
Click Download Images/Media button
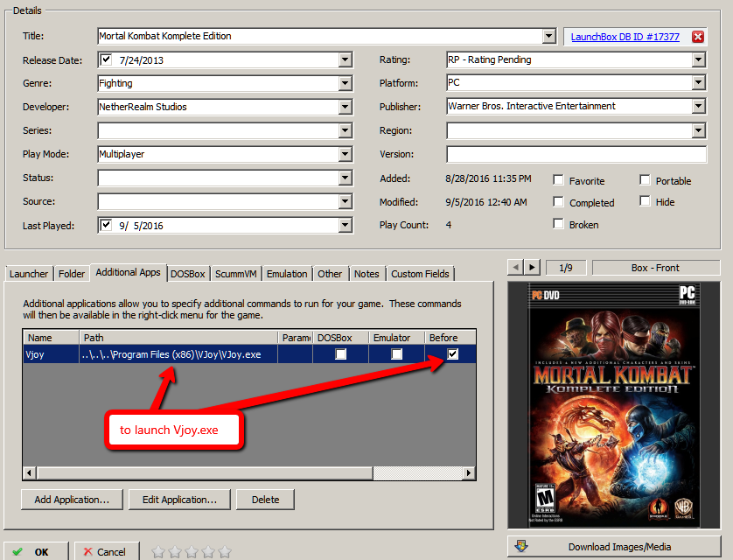614,547
